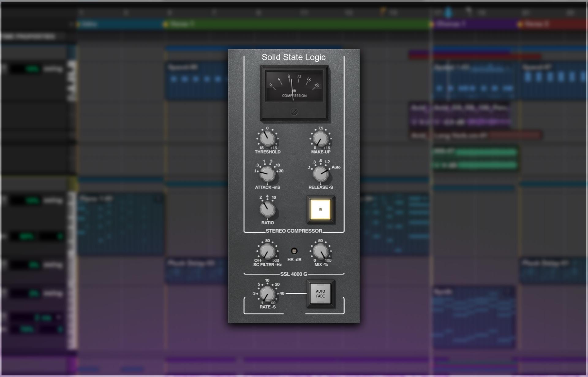Click the Threshold knob
The height and width of the screenshot is (377, 588).
(x=267, y=139)
